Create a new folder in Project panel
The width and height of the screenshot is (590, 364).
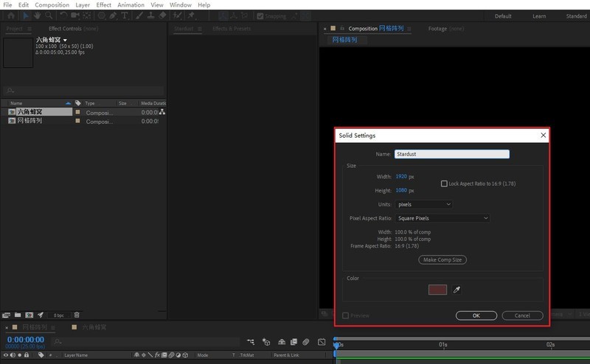(18, 315)
